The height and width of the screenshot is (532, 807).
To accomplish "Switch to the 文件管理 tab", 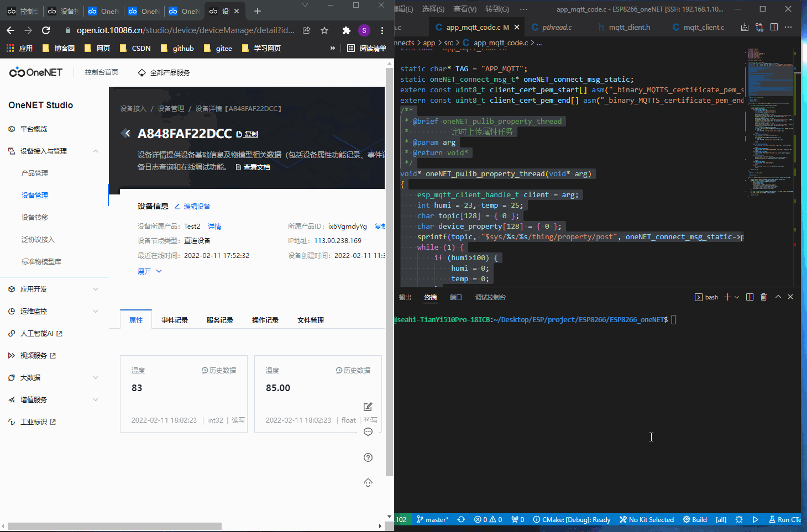I will coord(311,320).
